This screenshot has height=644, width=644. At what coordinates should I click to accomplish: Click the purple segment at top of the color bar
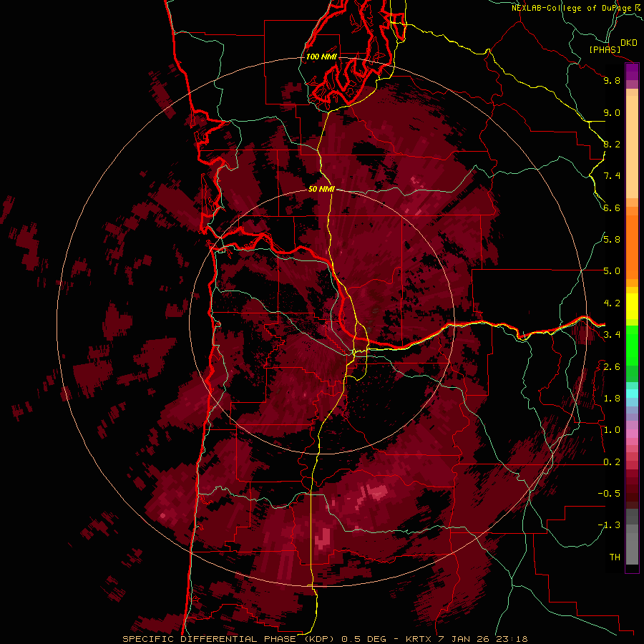632,72
